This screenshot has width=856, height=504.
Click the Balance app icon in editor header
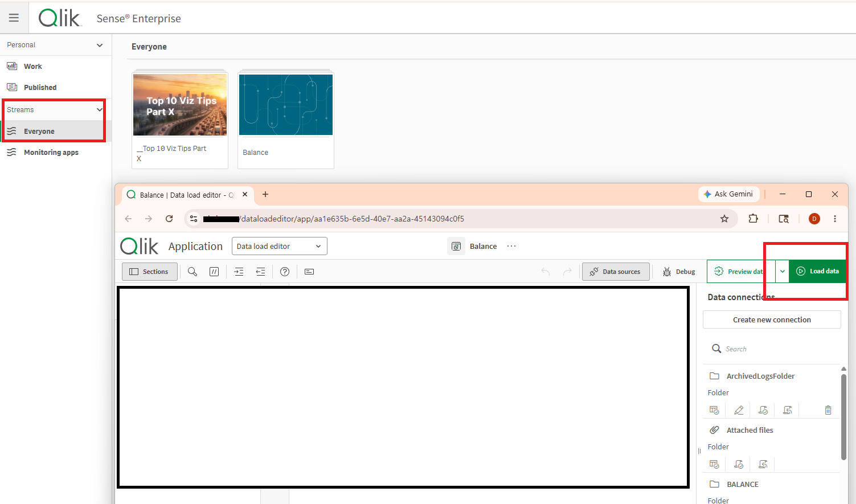click(456, 246)
